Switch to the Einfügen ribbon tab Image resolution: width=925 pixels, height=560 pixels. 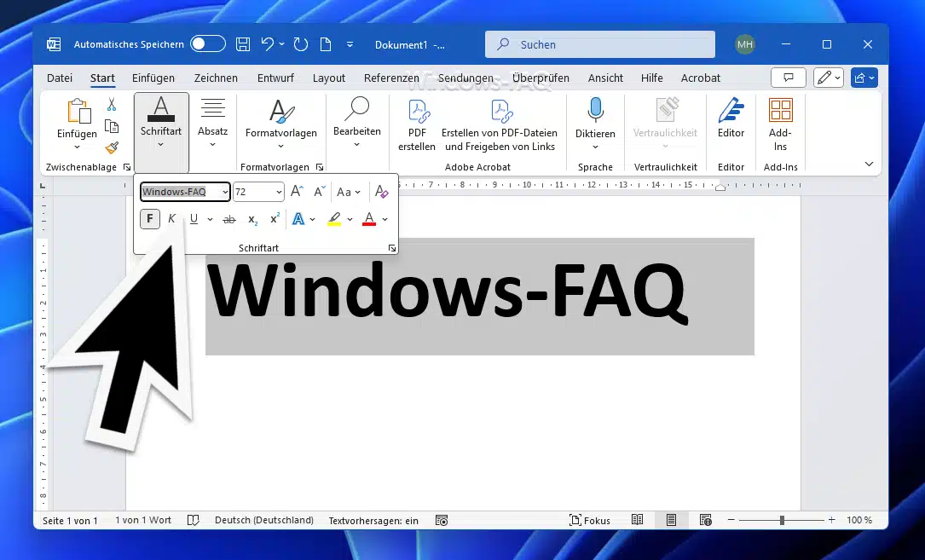[153, 78]
